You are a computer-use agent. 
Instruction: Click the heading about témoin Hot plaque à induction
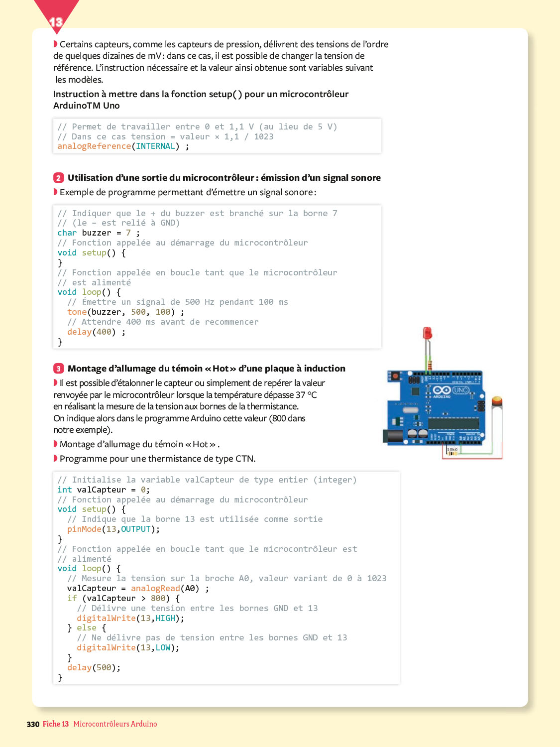tap(206, 369)
